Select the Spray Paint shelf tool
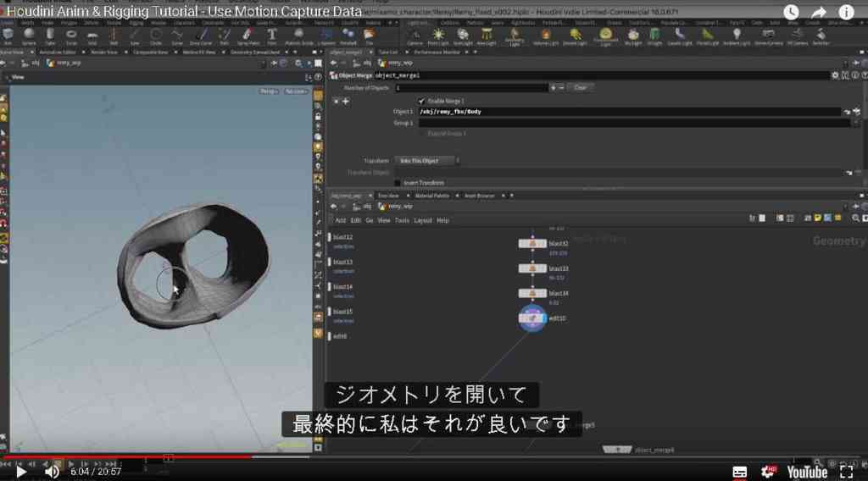 point(248,36)
